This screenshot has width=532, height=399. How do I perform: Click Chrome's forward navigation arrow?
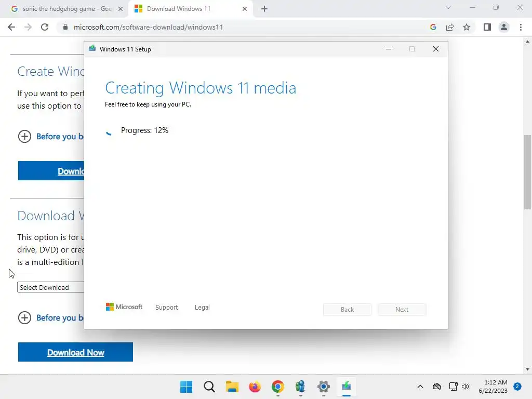pyautogui.click(x=28, y=27)
